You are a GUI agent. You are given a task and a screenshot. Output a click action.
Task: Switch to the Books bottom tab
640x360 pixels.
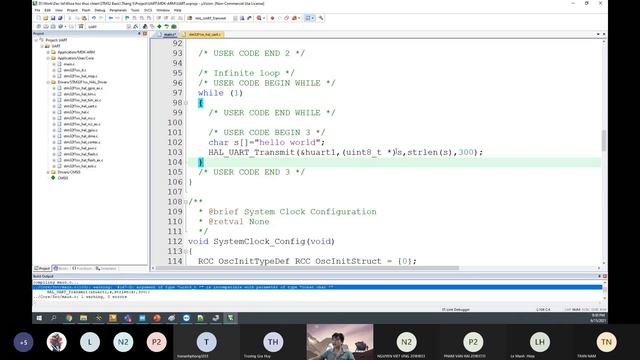point(61,269)
